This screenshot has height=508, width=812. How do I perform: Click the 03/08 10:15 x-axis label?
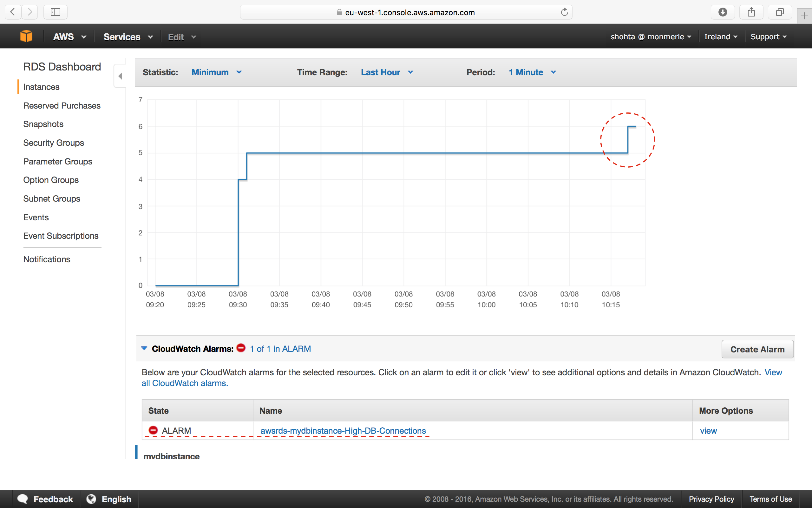[611, 299]
